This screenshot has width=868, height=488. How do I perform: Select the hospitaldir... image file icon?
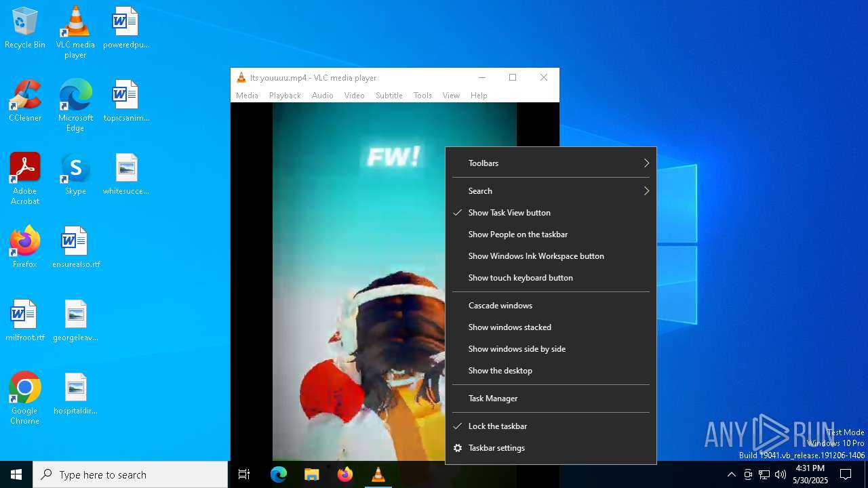click(75, 394)
